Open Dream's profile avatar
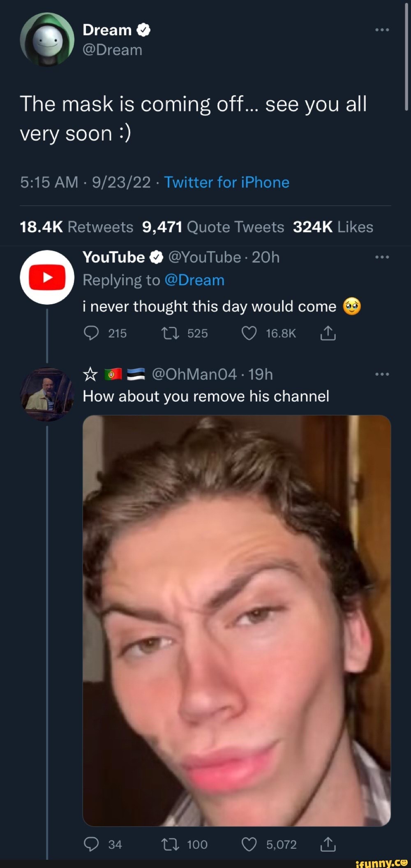 47,39
